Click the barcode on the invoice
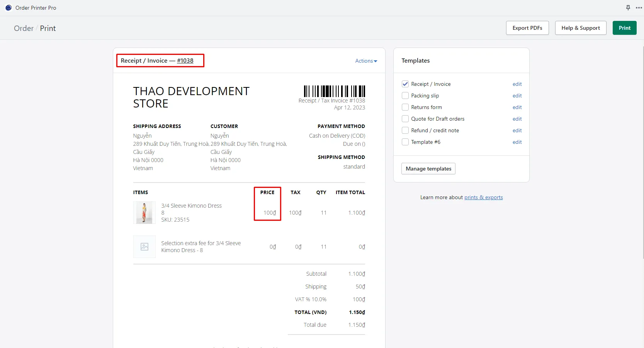 [x=335, y=91]
